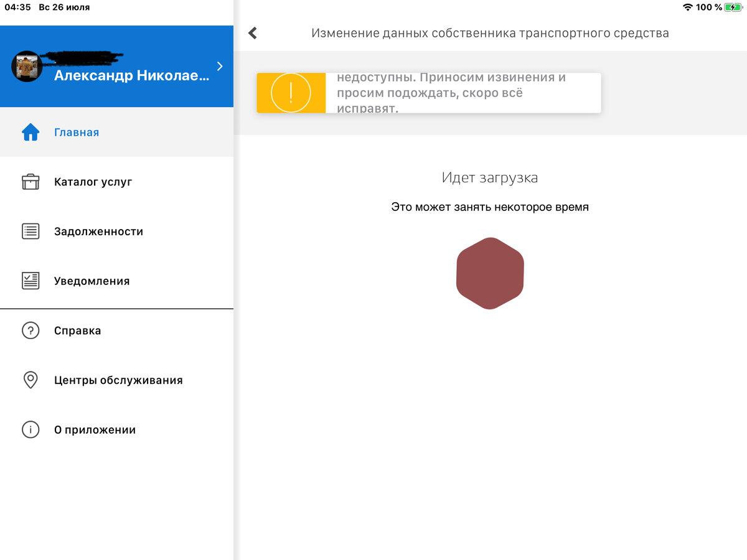The image size is (747, 560).
Task: Tap the back arrow to return
Action: click(253, 32)
